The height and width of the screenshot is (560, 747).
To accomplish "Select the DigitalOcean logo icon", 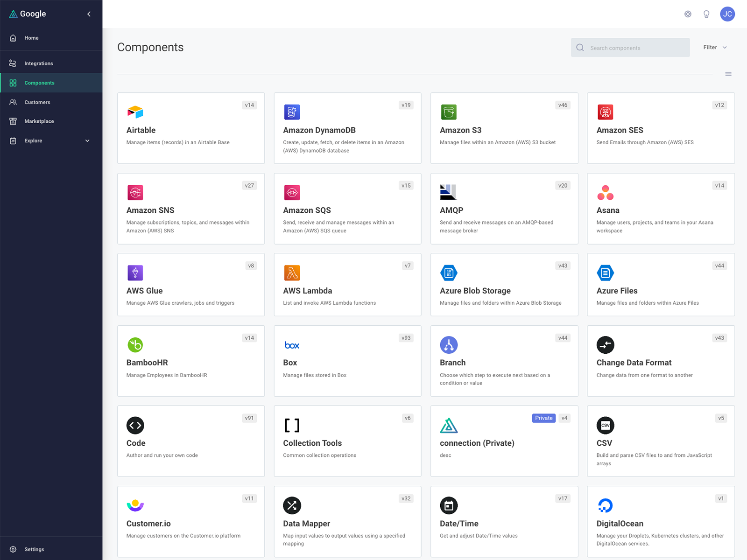I will (x=605, y=505).
